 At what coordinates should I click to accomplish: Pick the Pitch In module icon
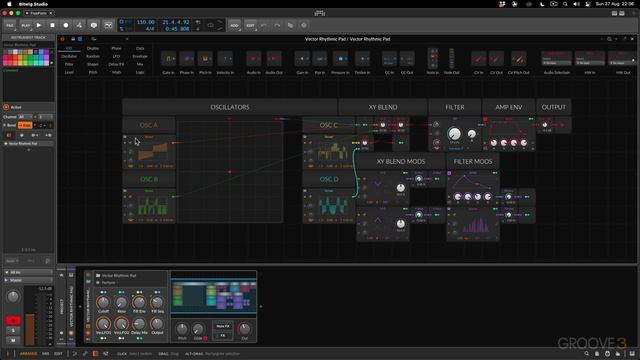point(205,59)
